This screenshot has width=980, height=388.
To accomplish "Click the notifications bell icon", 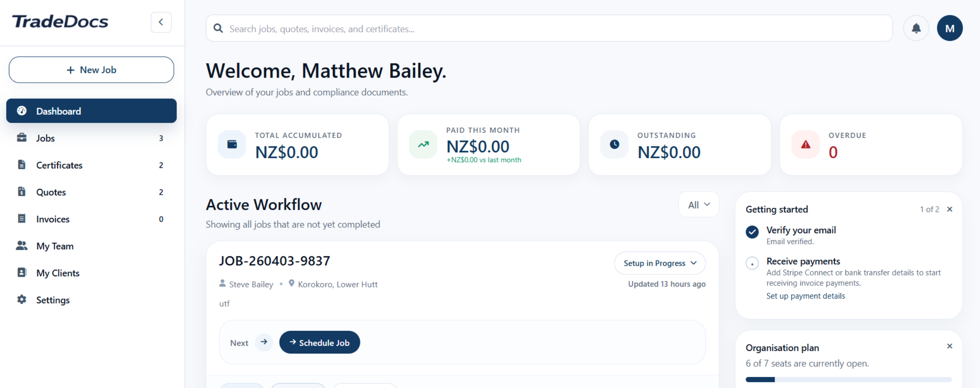I will coord(916,28).
